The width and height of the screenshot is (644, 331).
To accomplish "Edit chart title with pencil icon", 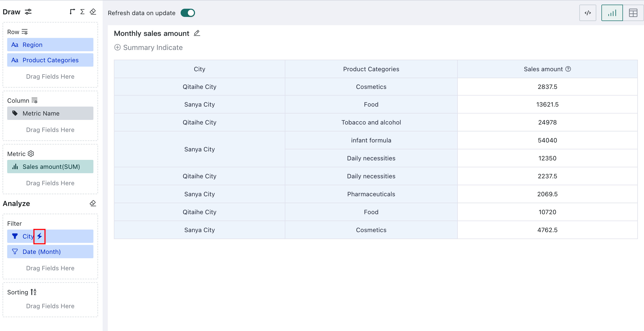I will pyautogui.click(x=197, y=33).
